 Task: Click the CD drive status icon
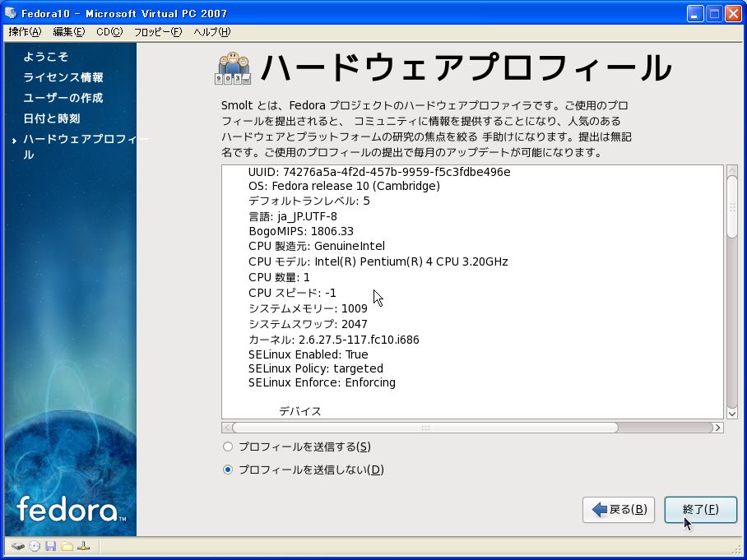click(35, 546)
